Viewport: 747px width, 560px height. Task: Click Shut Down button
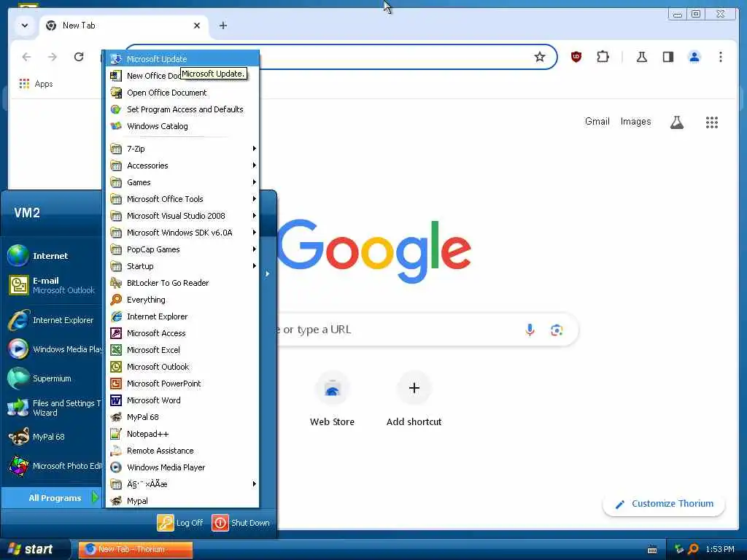[241, 522]
